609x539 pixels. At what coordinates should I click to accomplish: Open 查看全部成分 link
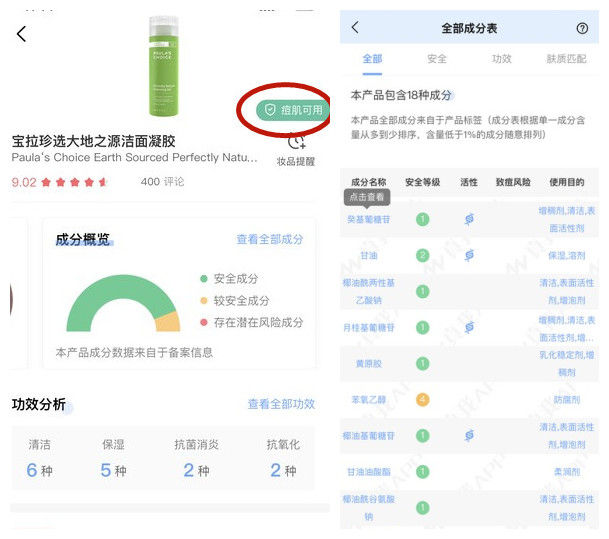pyautogui.click(x=270, y=239)
